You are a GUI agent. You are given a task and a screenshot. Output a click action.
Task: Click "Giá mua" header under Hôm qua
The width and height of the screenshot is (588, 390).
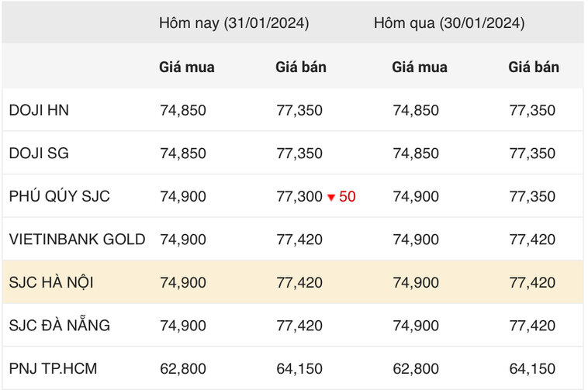[x=420, y=67]
